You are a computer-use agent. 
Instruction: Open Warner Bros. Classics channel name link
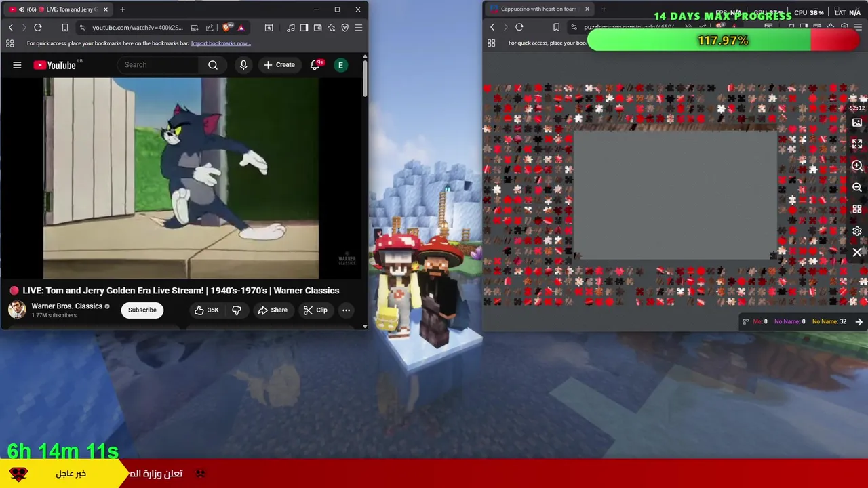66,306
